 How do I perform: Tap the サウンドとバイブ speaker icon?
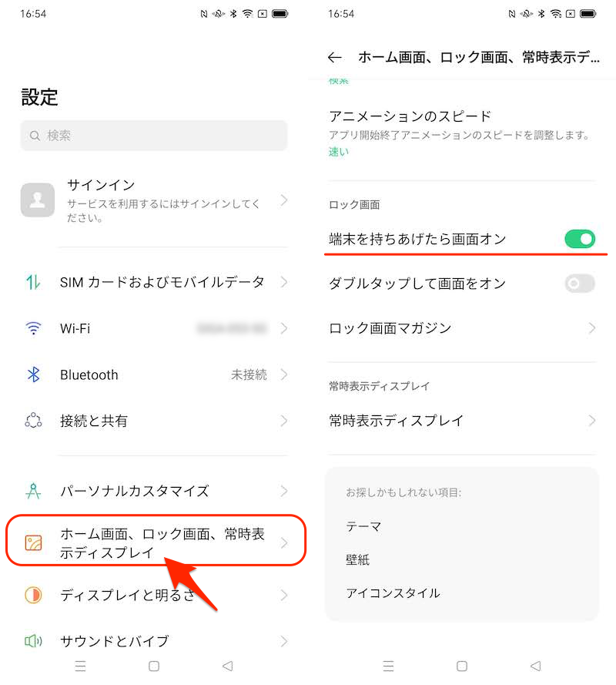click(x=33, y=640)
